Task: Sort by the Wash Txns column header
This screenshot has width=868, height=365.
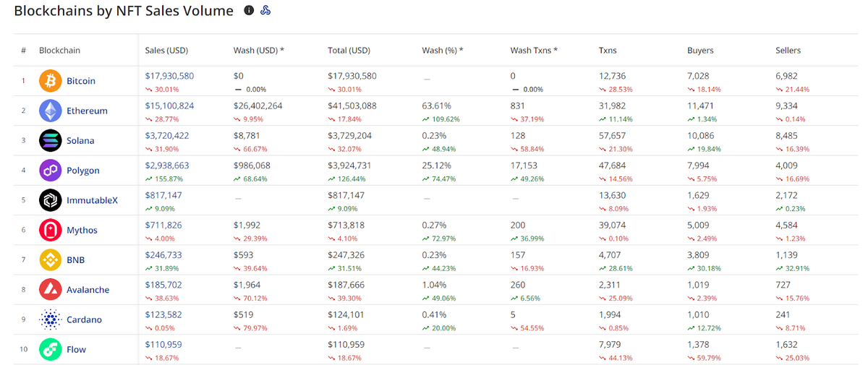Action: pyautogui.click(x=534, y=51)
